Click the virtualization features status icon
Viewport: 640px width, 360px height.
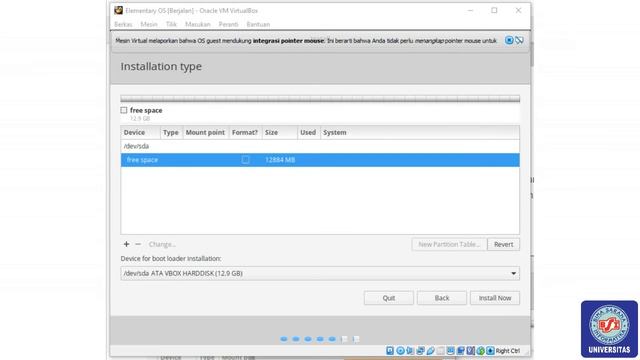(470, 351)
